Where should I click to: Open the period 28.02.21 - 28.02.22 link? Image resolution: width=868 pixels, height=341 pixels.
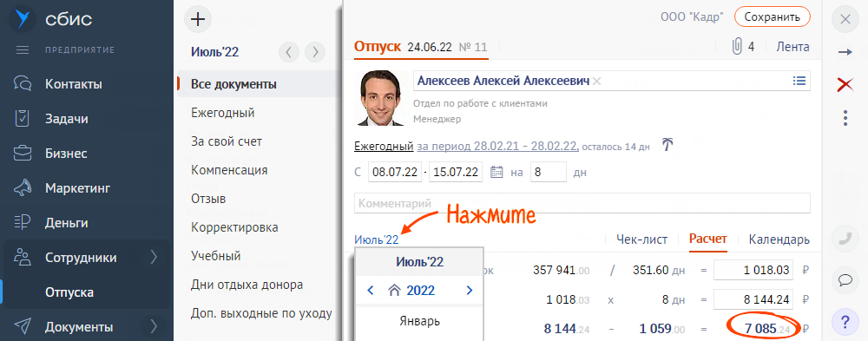(497, 147)
